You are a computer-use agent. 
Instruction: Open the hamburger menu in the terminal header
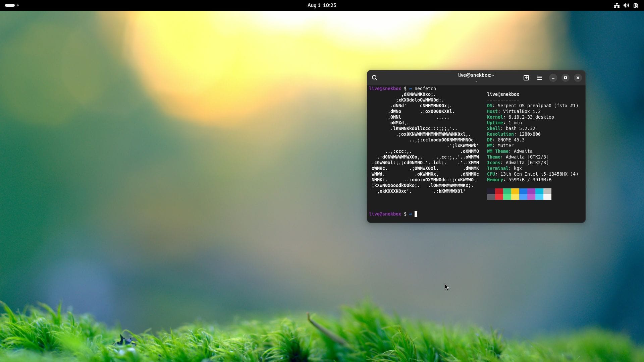click(x=539, y=77)
